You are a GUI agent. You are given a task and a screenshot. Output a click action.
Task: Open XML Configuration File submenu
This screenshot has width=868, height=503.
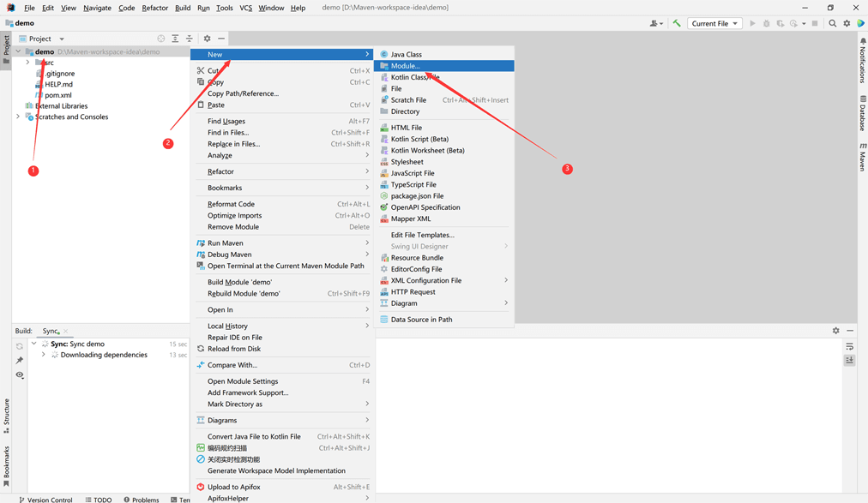tap(444, 280)
